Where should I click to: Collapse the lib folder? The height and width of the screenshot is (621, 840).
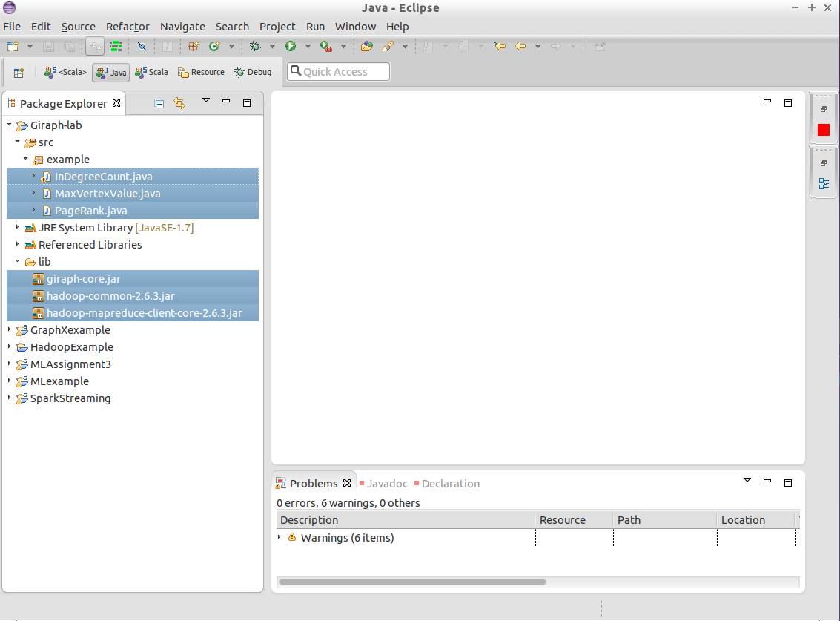point(17,262)
